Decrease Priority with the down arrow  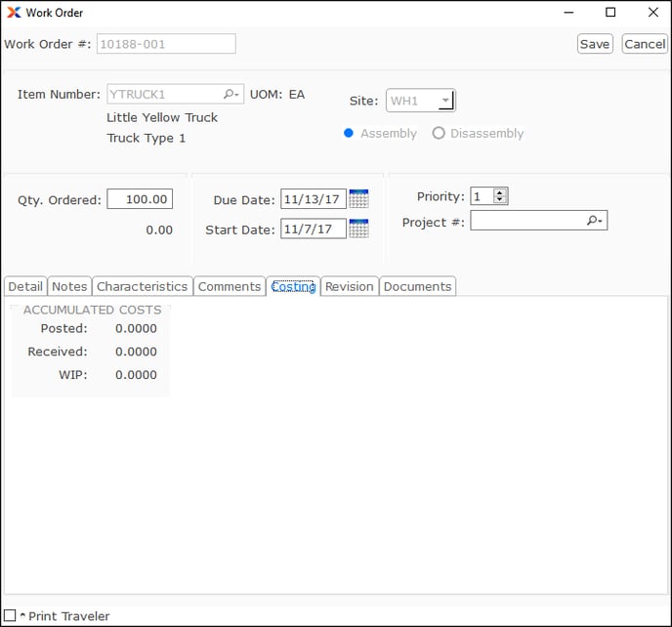(500, 200)
